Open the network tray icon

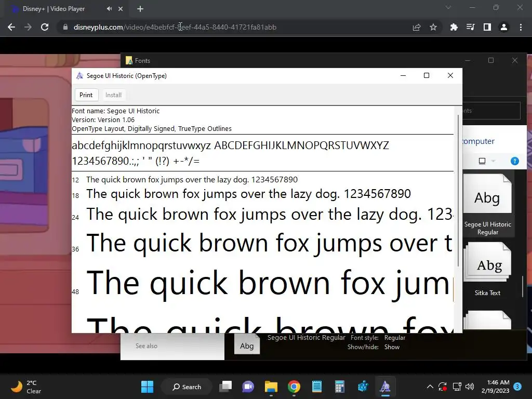click(457, 387)
